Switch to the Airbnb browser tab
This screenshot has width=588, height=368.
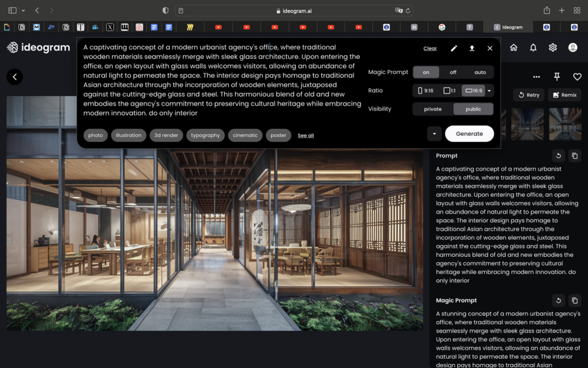pyautogui.click(x=139, y=27)
